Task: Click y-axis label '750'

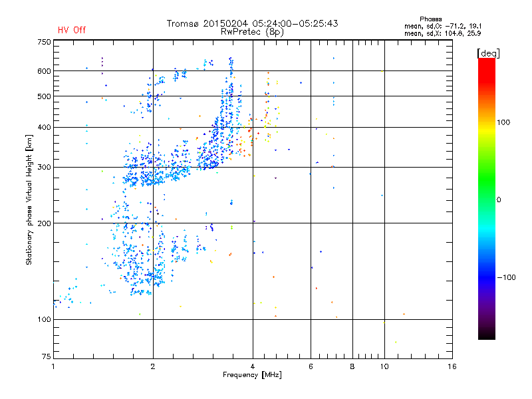Action: coord(44,42)
